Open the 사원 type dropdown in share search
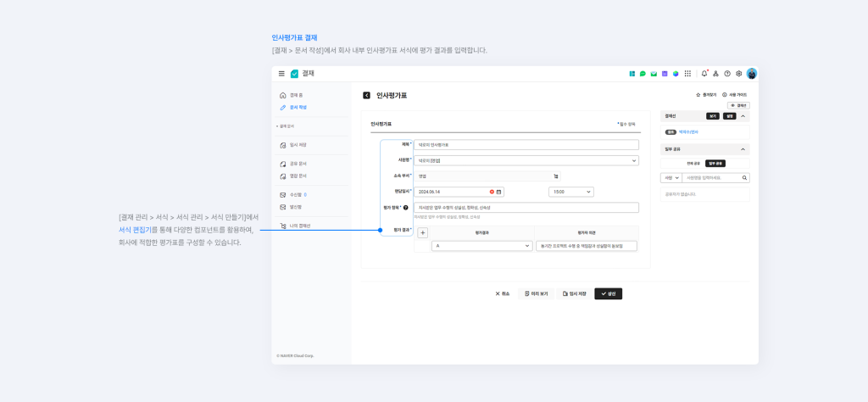Screen dimensions: 868x402 (x=670, y=178)
